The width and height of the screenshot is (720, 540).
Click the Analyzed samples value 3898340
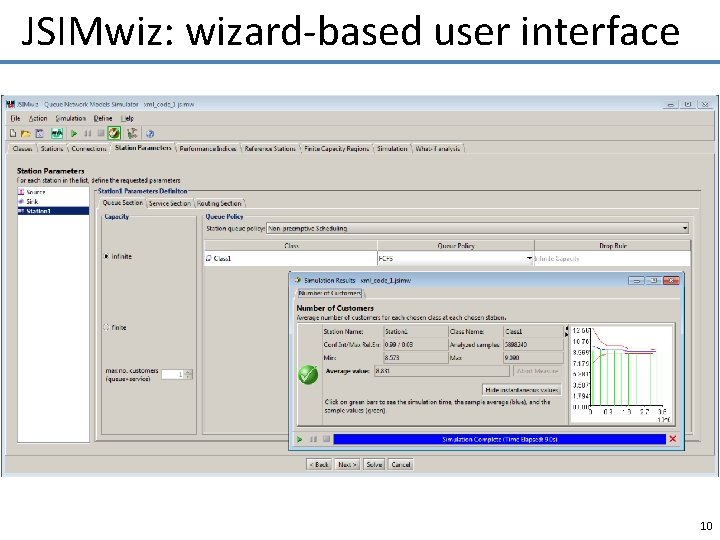[x=533, y=344]
